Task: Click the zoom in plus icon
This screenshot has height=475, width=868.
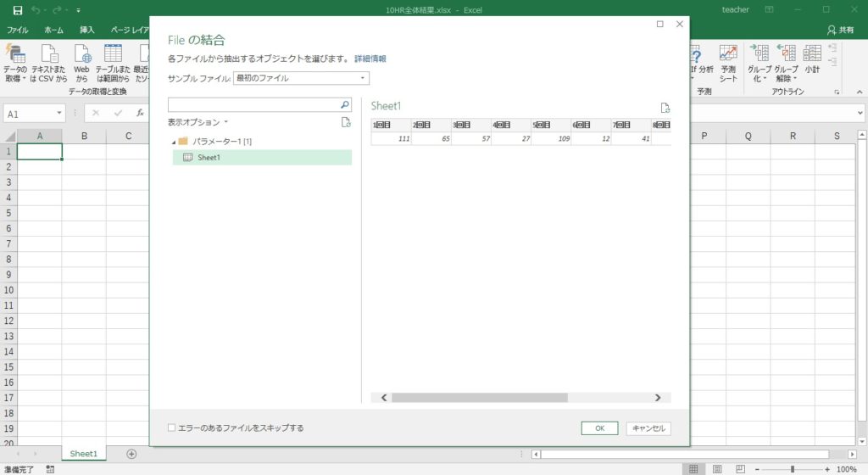Action: coord(827,469)
